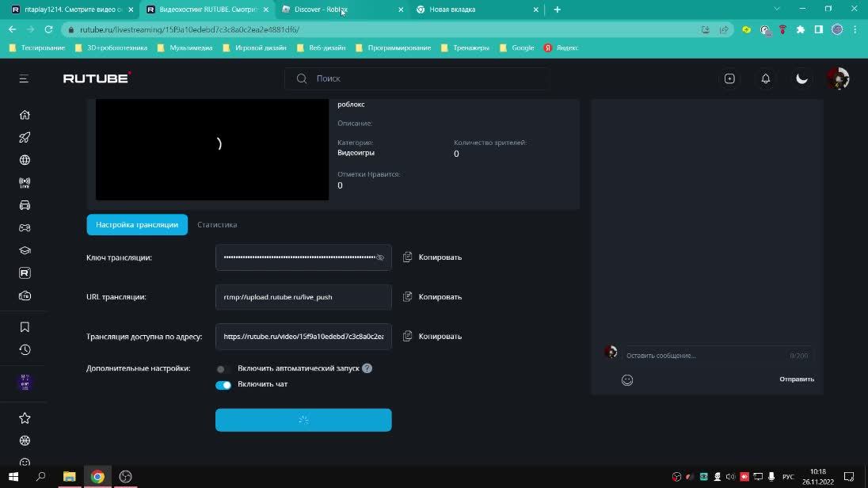Open the user profile avatar in header
The width and height of the screenshot is (868, 488).
pyautogui.click(x=838, y=78)
